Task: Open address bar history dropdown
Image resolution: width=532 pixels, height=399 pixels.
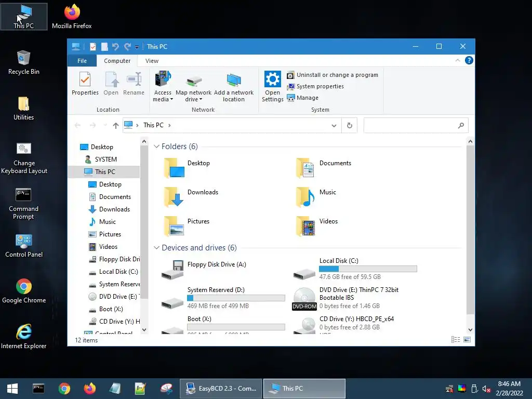Action: click(334, 126)
